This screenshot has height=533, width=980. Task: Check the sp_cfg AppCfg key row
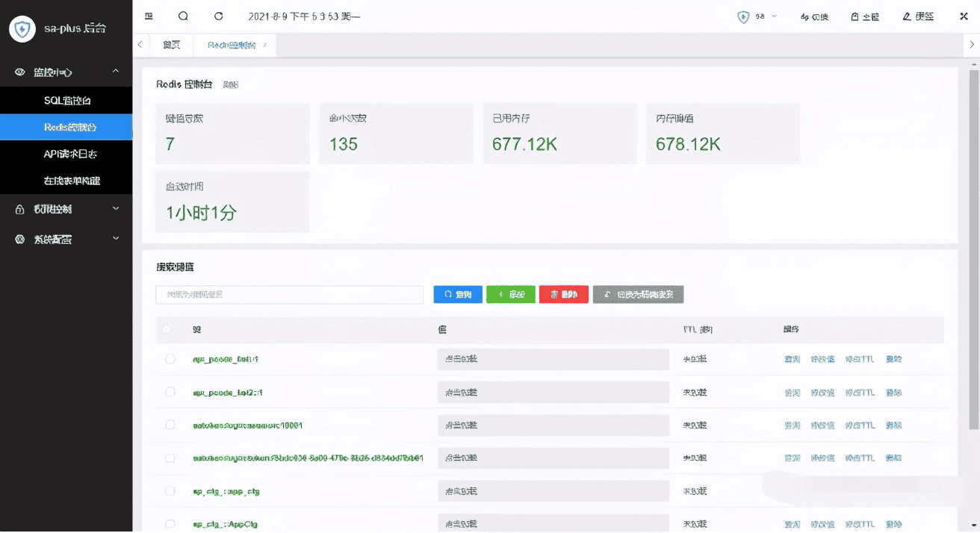coord(170,524)
